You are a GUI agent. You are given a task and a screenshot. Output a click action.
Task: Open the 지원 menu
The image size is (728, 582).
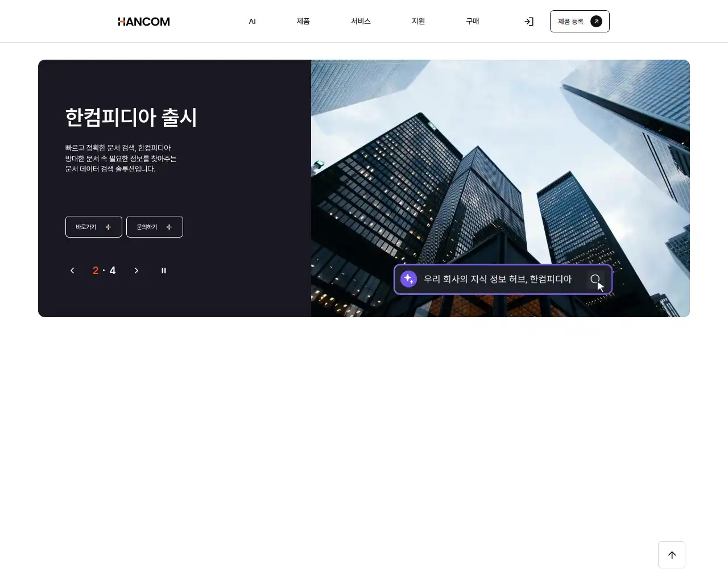418,21
